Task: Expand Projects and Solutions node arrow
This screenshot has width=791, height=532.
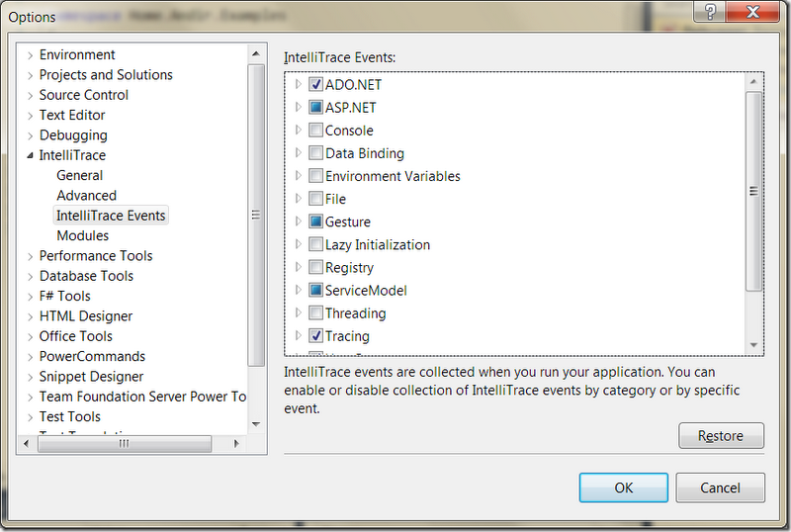Action: click(x=31, y=75)
